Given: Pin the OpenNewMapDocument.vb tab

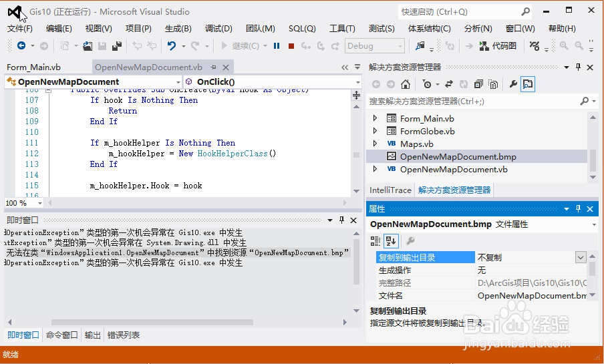Looking at the screenshot, I should coord(213,67).
